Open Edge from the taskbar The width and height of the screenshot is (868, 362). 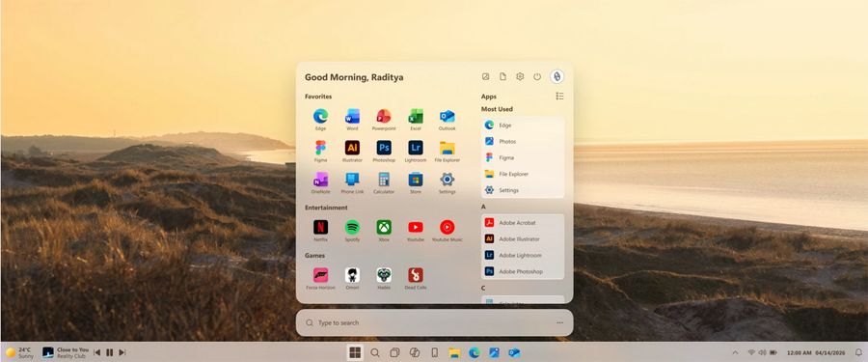click(474, 352)
